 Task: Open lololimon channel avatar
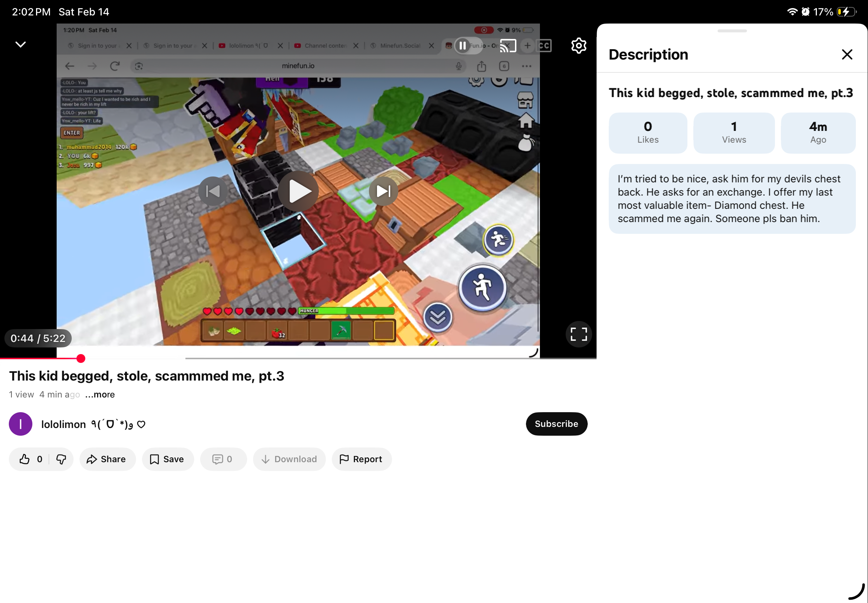point(20,424)
